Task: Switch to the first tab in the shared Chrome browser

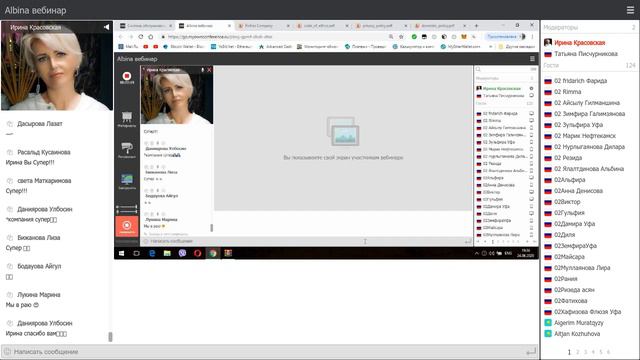Action: point(145,26)
